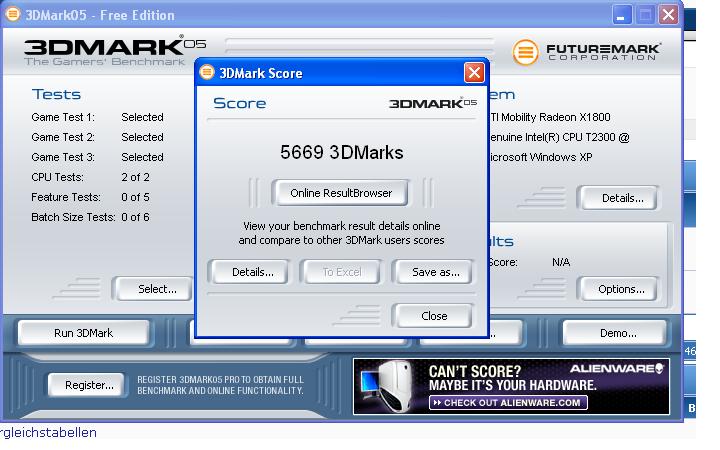Follow the Check out Alienware.com link
The width and height of the screenshot is (720, 450).
tap(508, 403)
